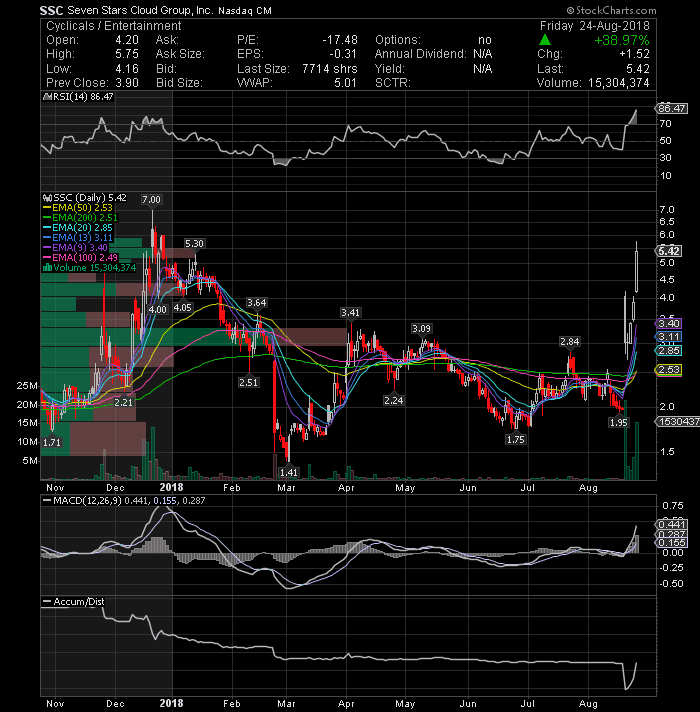Click the 1.71 low price annotation

point(52,443)
